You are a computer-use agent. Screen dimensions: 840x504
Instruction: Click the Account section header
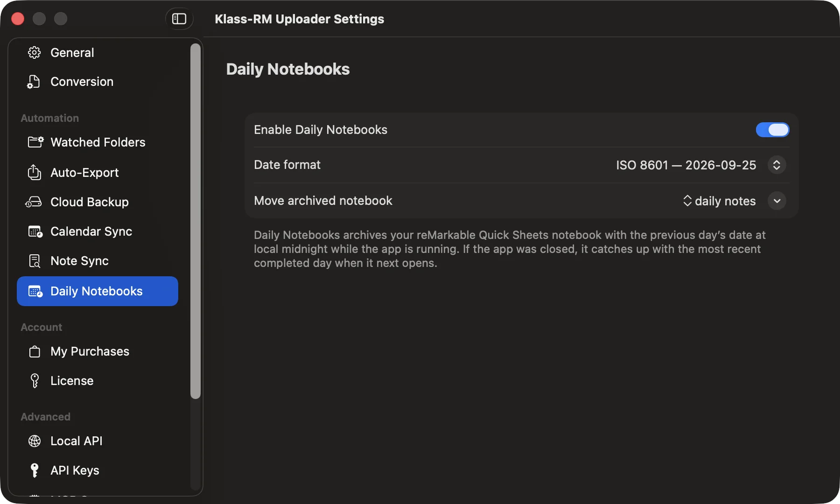(x=42, y=327)
